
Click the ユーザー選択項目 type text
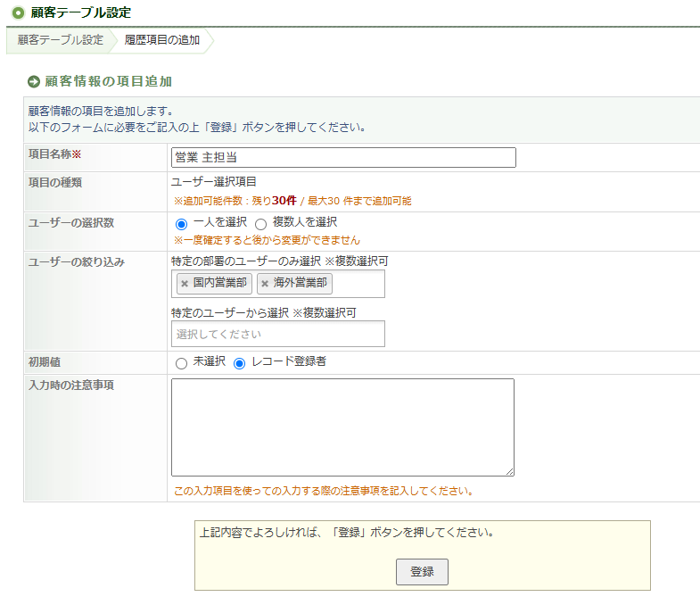coord(214,182)
